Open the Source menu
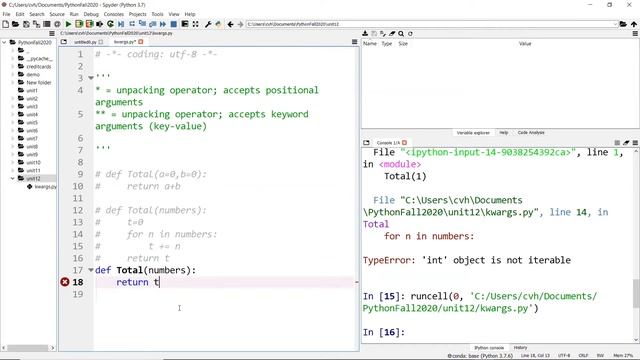The image size is (640, 360). click(57, 14)
